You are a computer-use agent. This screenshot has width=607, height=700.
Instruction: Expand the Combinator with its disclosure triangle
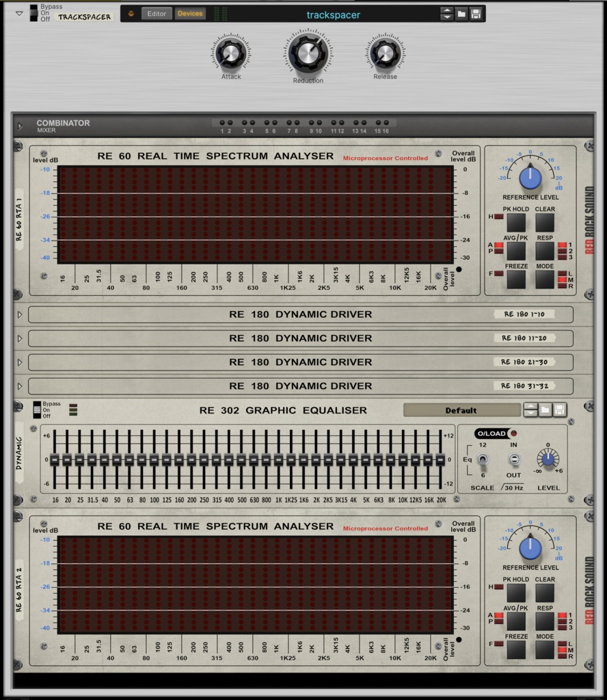coord(19,125)
